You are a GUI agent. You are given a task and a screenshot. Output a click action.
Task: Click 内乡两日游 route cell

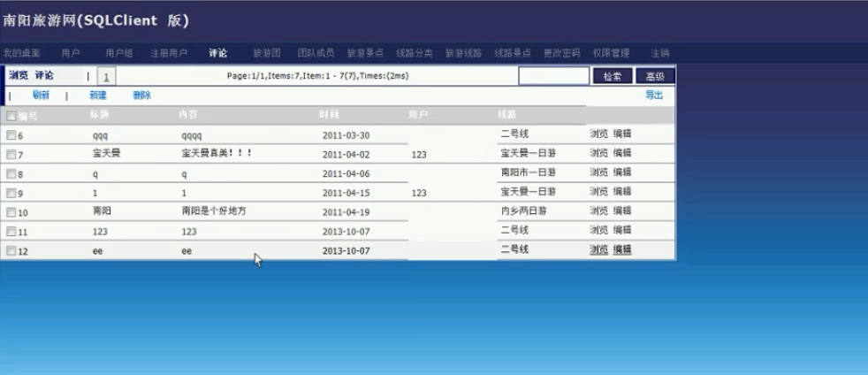[523, 210]
